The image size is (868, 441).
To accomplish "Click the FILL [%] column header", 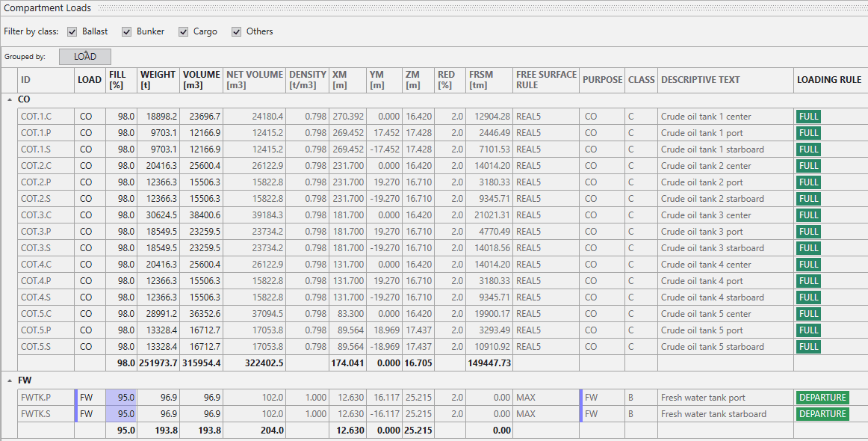I will [121, 80].
